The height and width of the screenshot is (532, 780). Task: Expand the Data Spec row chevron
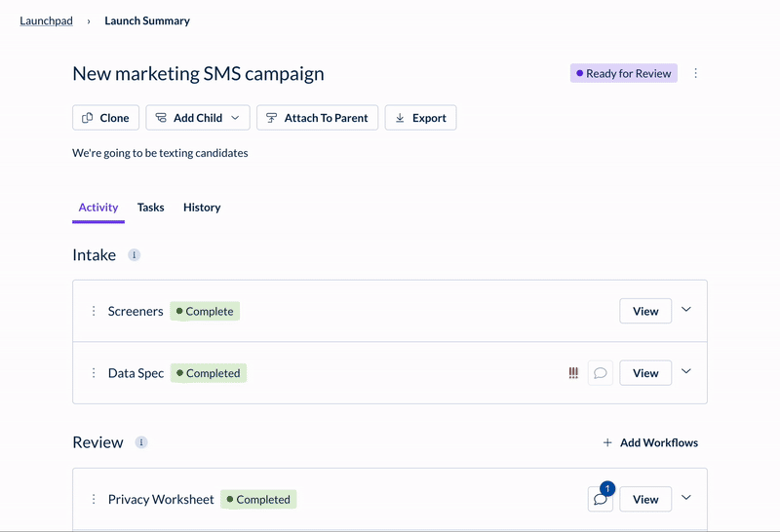[686, 371]
